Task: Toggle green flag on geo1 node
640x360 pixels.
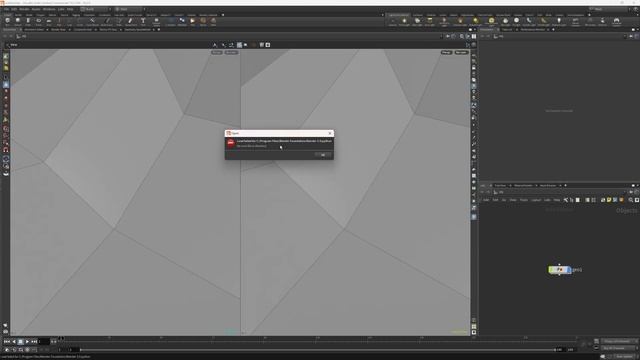Action: [x=551, y=270]
